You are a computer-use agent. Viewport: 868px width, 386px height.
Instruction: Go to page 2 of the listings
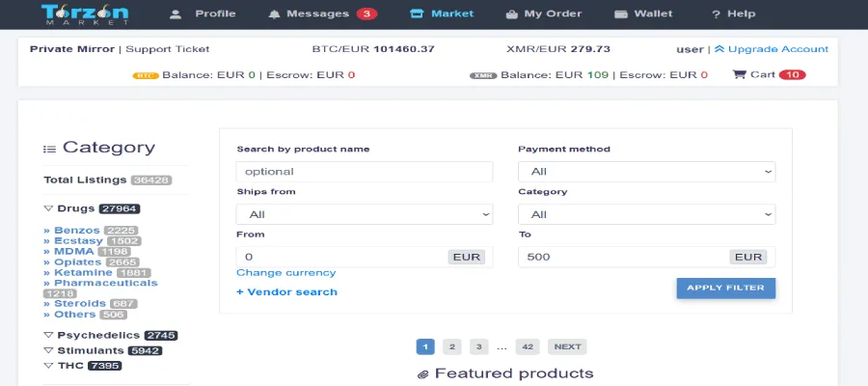(452, 346)
